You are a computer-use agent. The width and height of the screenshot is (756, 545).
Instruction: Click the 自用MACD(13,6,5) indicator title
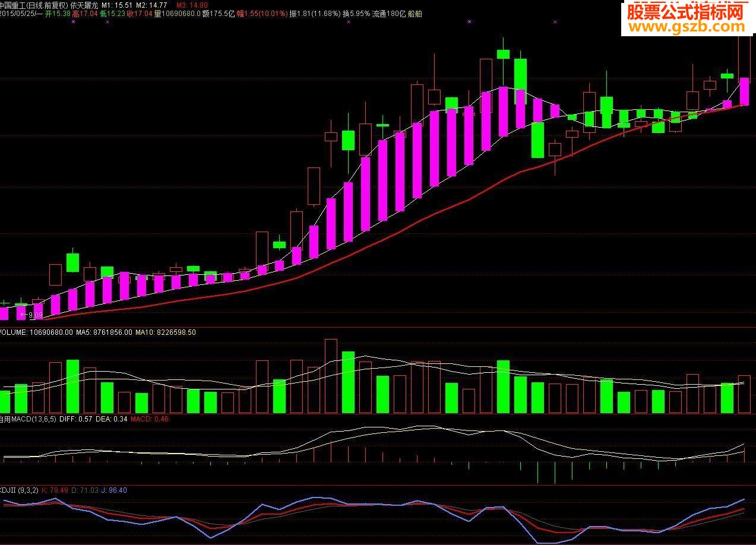click(x=29, y=419)
